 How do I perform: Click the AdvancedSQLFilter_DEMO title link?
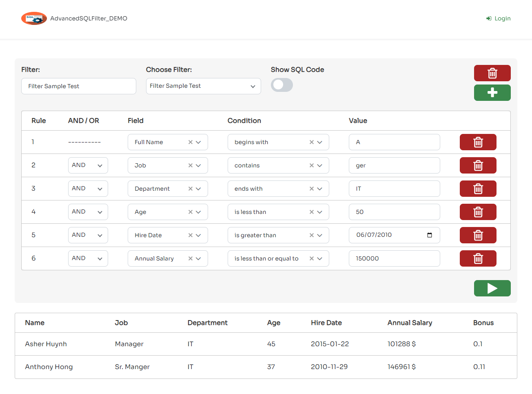pos(89,18)
